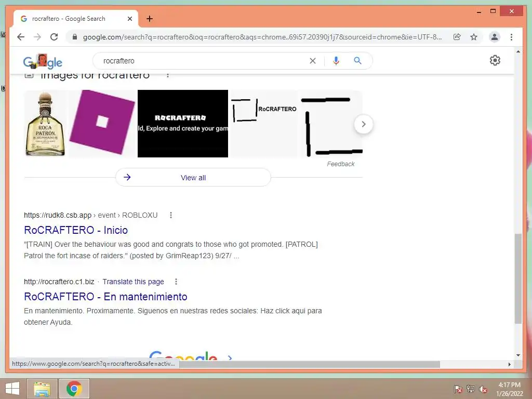Click View all images button
Image resolution: width=532 pixels, height=399 pixels.
pos(193,178)
